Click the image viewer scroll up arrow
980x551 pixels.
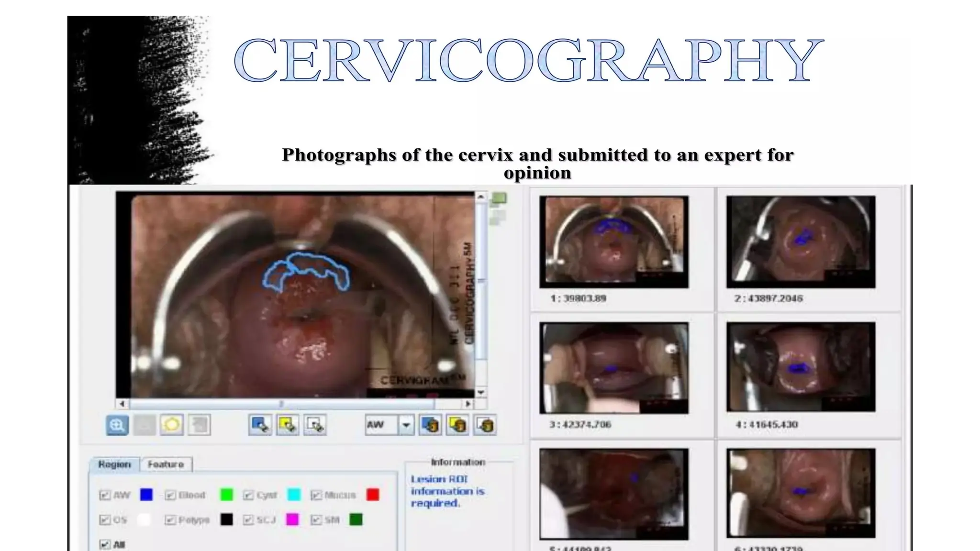(481, 197)
